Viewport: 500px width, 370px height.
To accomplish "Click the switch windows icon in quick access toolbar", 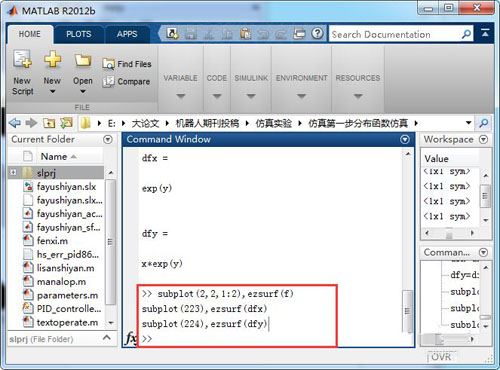I will click(x=299, y=34).
